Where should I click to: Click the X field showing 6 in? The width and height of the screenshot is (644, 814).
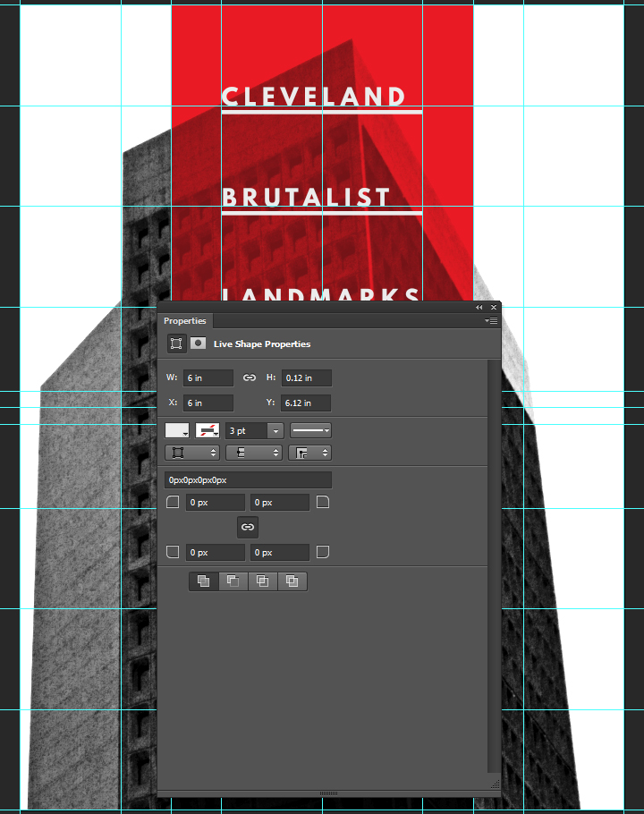coord(208,403)
